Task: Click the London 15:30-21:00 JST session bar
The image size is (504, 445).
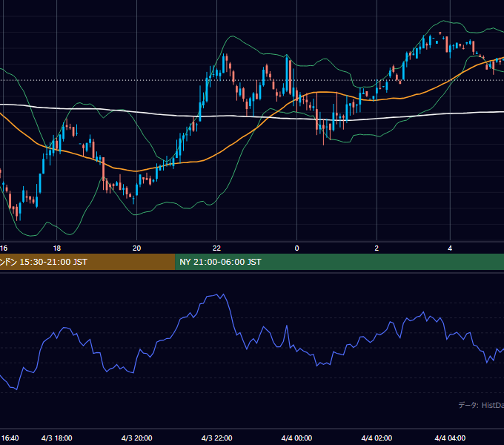Action: tap(87, 262)
